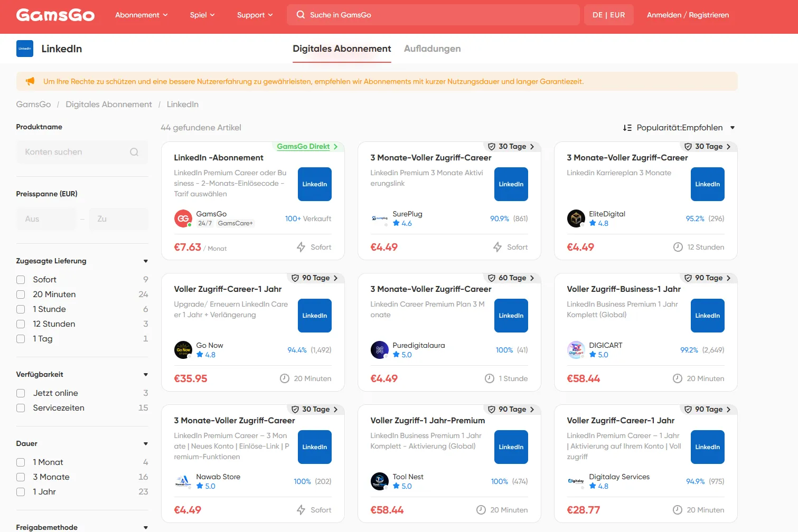Viewport: 798px width, 532px height.
Task: Click clock icon beside 12 Stunden on EliteDigital card
Action: point(678,247)
